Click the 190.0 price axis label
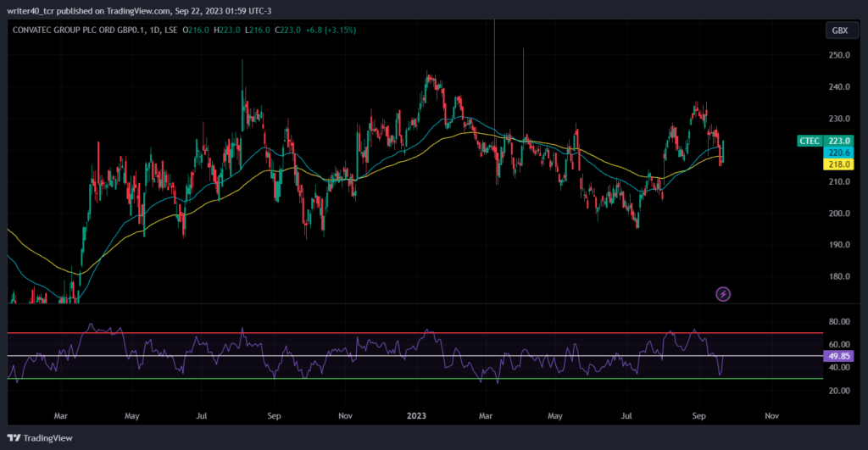 pyautogui.click(x=839, y=245)
